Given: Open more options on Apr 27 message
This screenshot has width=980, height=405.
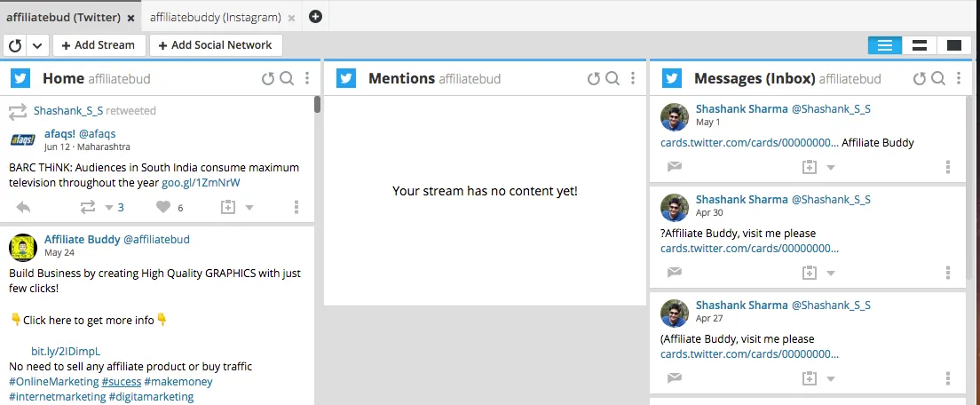Looking at the screenshot, I should pos(948,378).
